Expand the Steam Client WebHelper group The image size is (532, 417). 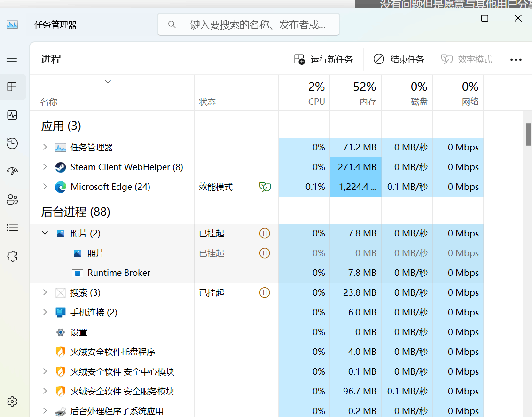click(45, 167)
